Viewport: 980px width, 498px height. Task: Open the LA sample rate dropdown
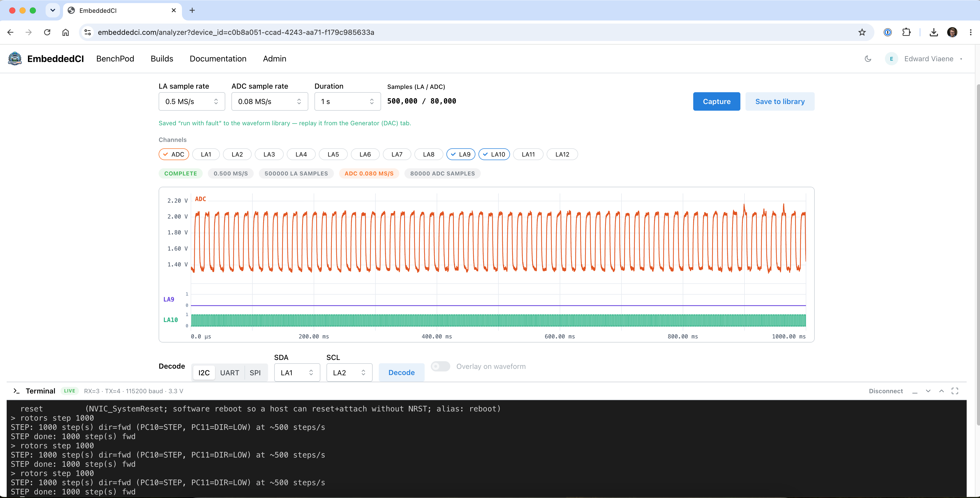(192, 101)
